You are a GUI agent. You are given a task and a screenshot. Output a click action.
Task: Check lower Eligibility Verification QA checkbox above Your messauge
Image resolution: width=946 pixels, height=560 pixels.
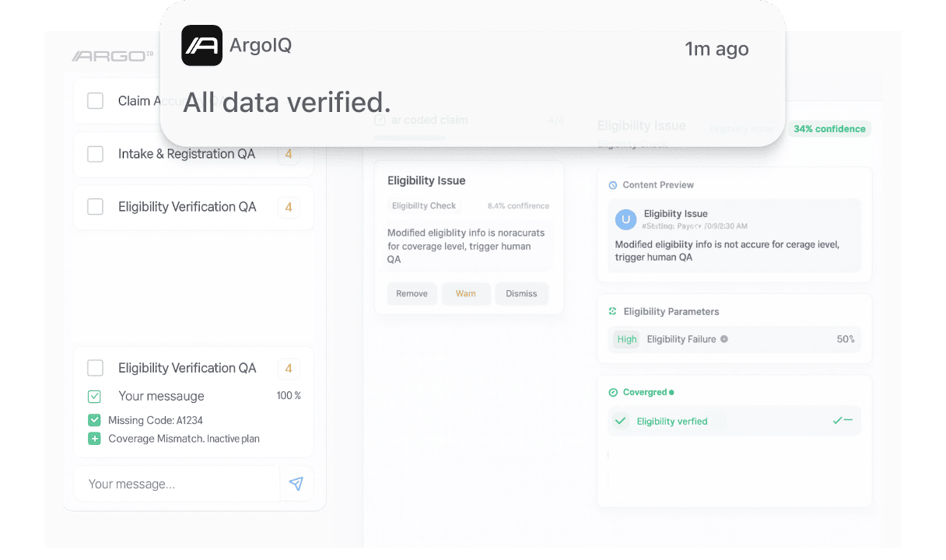tap(95, 368)
